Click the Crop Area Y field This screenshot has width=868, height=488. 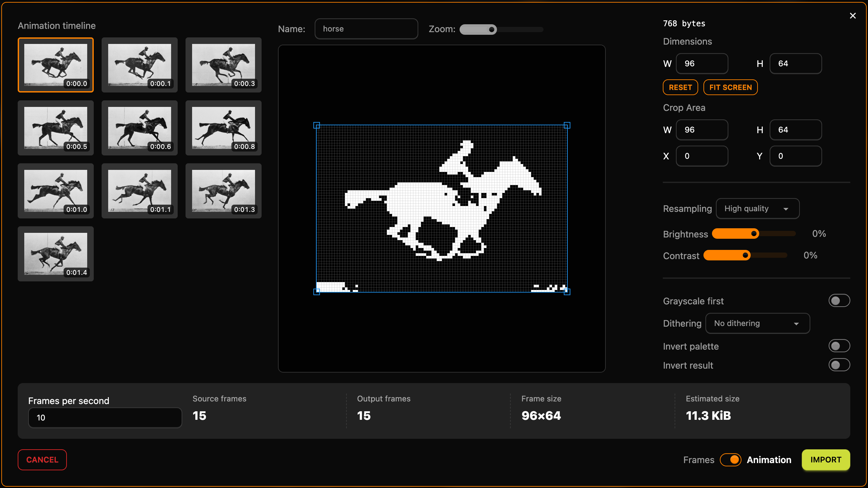click(x=796, y=156)
